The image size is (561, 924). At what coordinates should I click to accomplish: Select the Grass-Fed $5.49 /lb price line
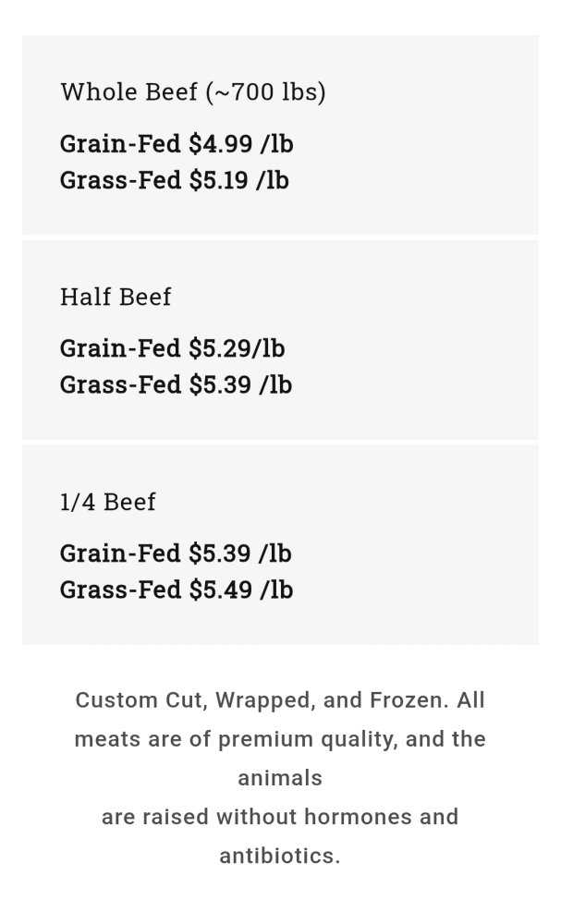pyautogui.click(x=177, y=590)
